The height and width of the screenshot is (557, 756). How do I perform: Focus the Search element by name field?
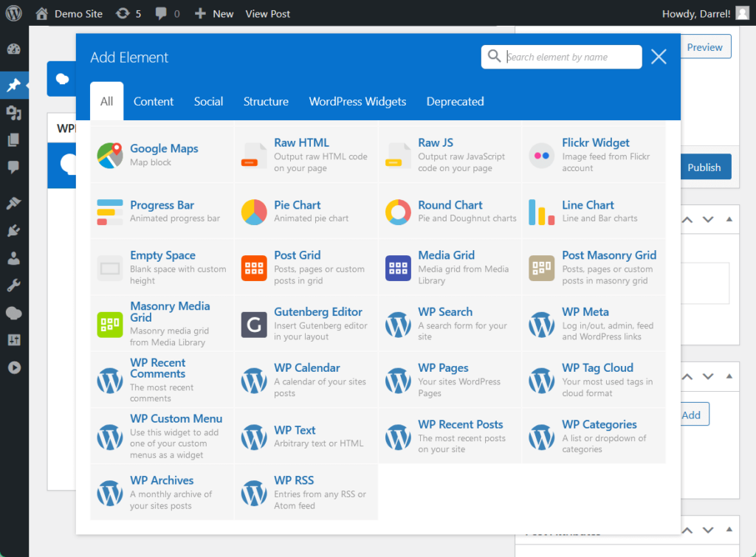[571, 57]
